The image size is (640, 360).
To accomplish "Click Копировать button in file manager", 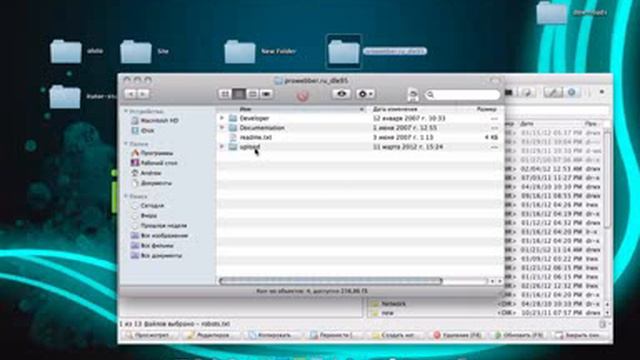I will pos(272,335).
